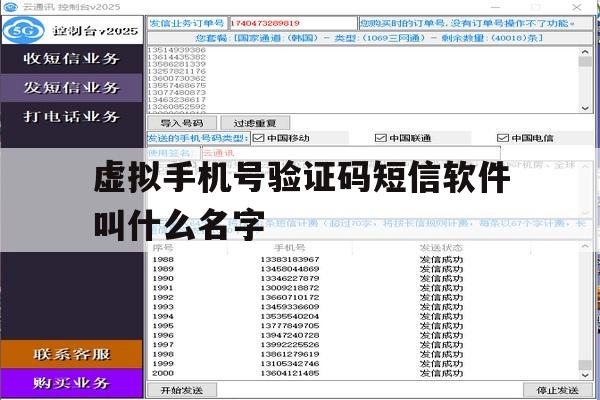Toggle 中国联通 checkbox

point(380,138)
